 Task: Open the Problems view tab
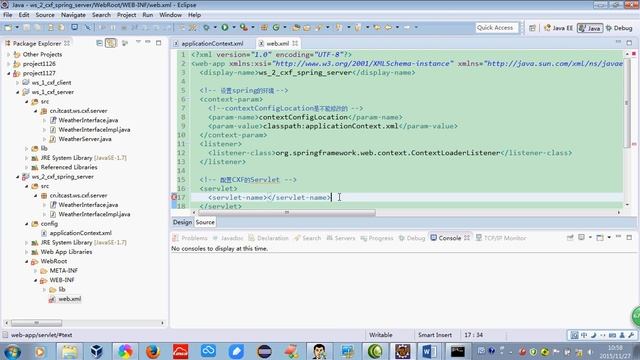tap(190, 238)
